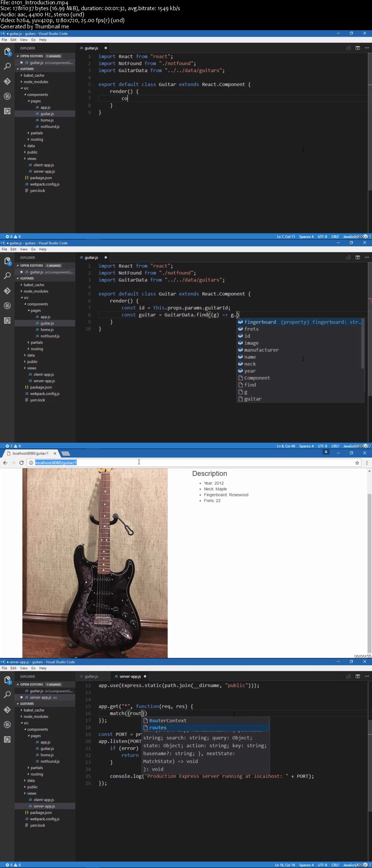Click split editor icon in window with 'co' on line 7

coord(357,48)
